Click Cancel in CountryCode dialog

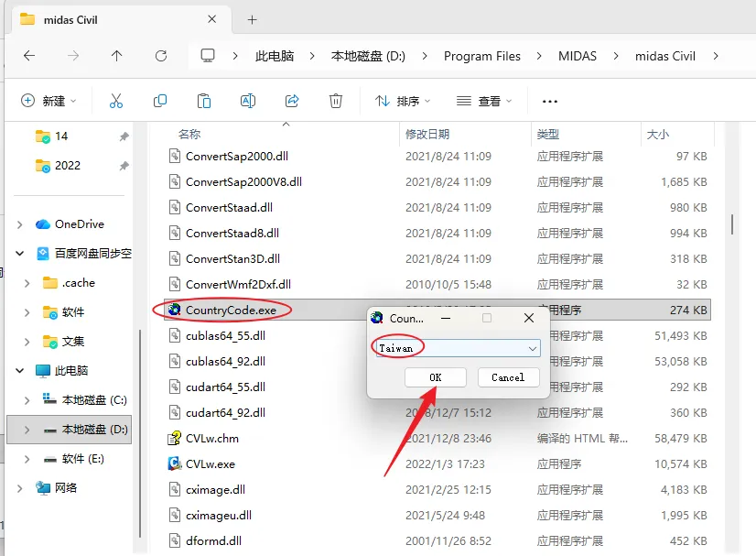[508, 377]
